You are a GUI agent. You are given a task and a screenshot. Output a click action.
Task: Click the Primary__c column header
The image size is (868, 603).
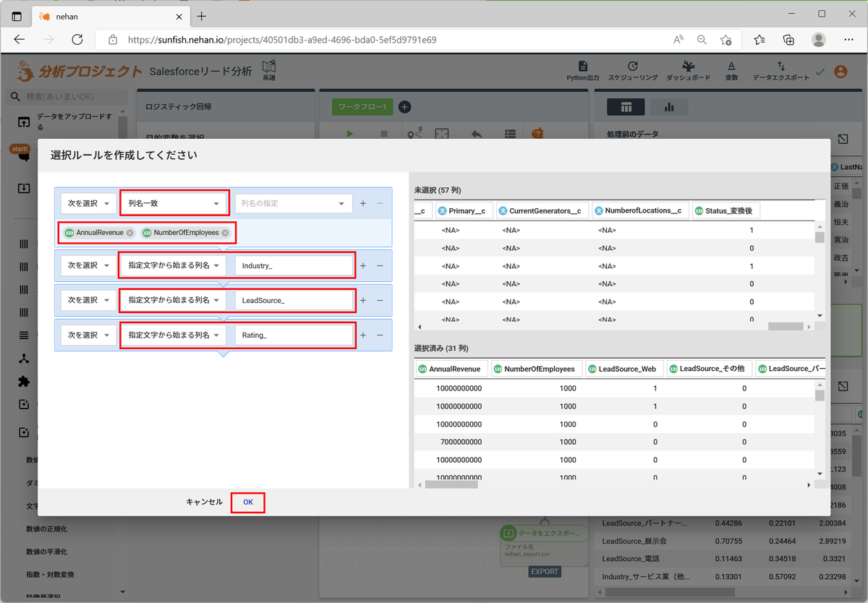tap(465, 210)
